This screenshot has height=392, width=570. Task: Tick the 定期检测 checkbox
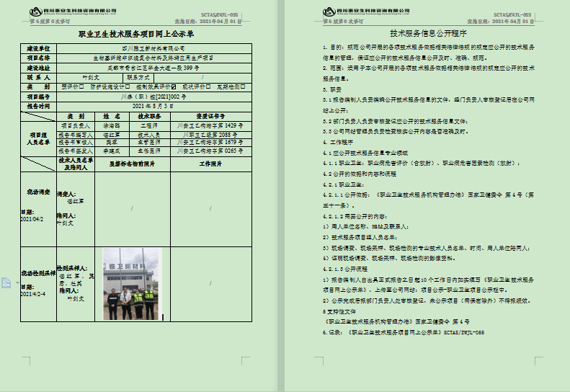pos(243,86)
